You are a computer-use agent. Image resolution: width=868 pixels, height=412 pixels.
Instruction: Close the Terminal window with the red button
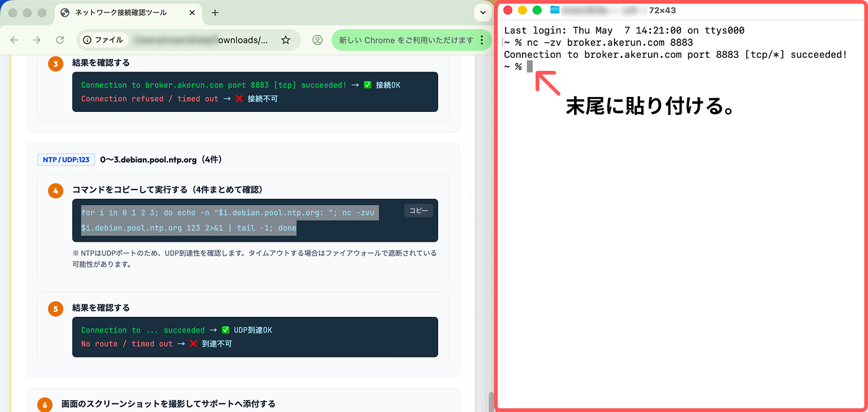(x=508, y=10)
